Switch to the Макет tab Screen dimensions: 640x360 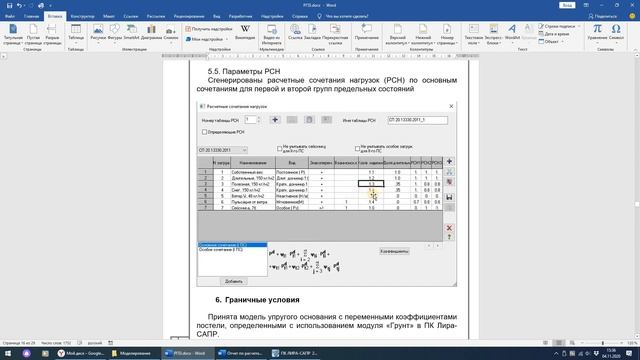tap(109, 16)
